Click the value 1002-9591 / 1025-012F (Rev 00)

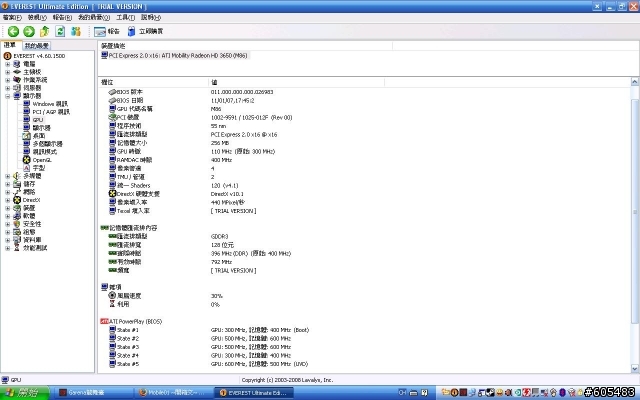(x=251, y=118)
